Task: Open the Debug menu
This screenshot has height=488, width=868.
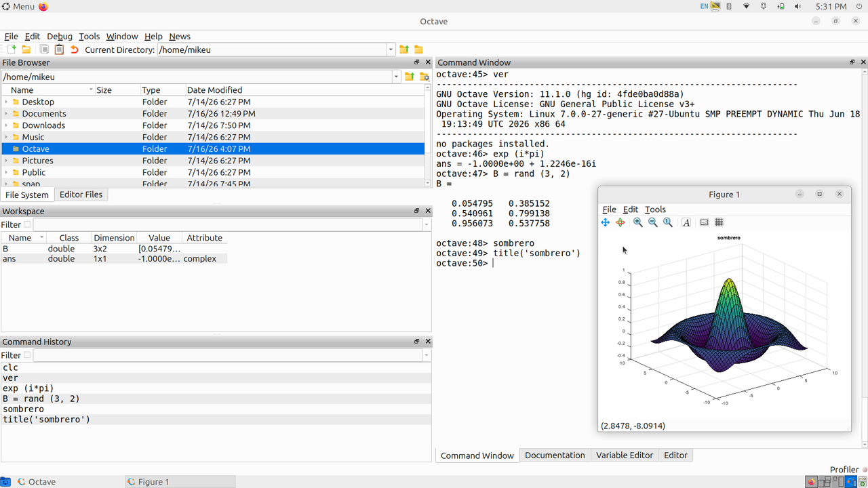Action: pyautogui.click(x=60, y=37)
